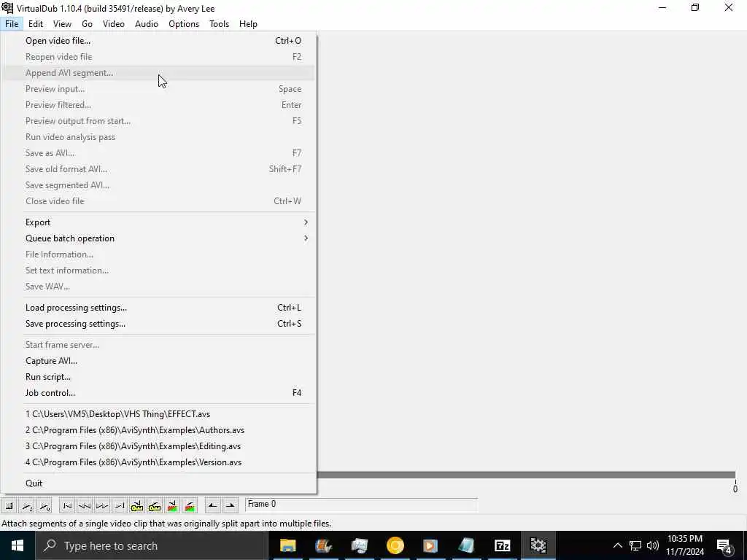Open recent file Authors.avs

tap(158, 430)
